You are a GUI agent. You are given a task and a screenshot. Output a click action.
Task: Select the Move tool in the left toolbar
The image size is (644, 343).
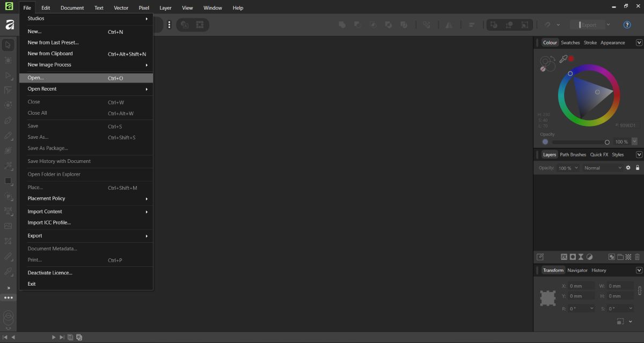pyautogui.click(x=8, y=45)
